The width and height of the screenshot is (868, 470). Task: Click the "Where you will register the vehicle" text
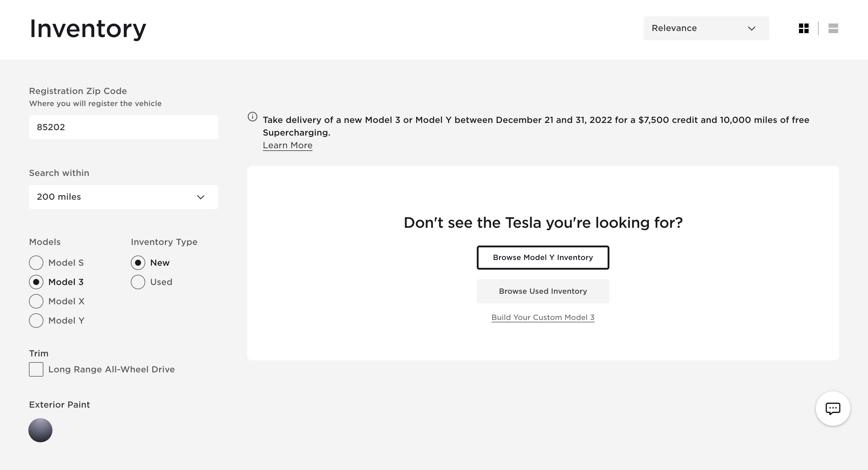pyautogui.click(x=95, y=103)
